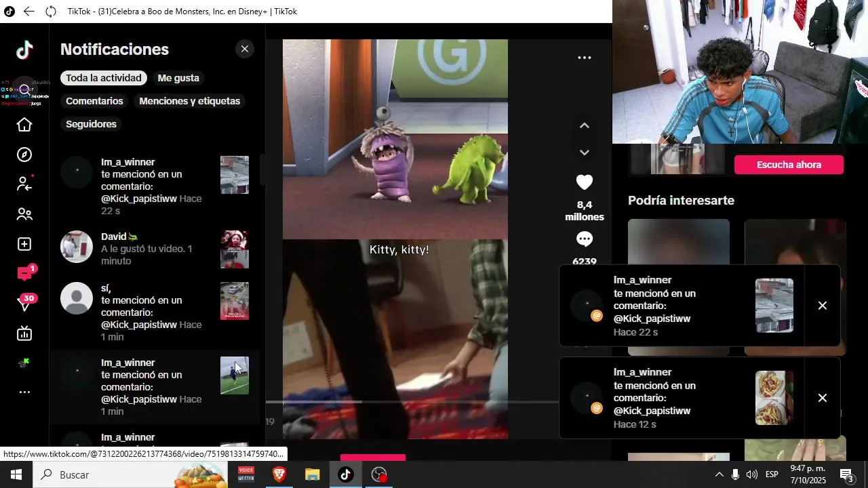The height and width of the screenshot is (488, 868).
Task: Open the Activity inbox icon with badge 1
Action: pyautogui.click(x=26, y=273)
